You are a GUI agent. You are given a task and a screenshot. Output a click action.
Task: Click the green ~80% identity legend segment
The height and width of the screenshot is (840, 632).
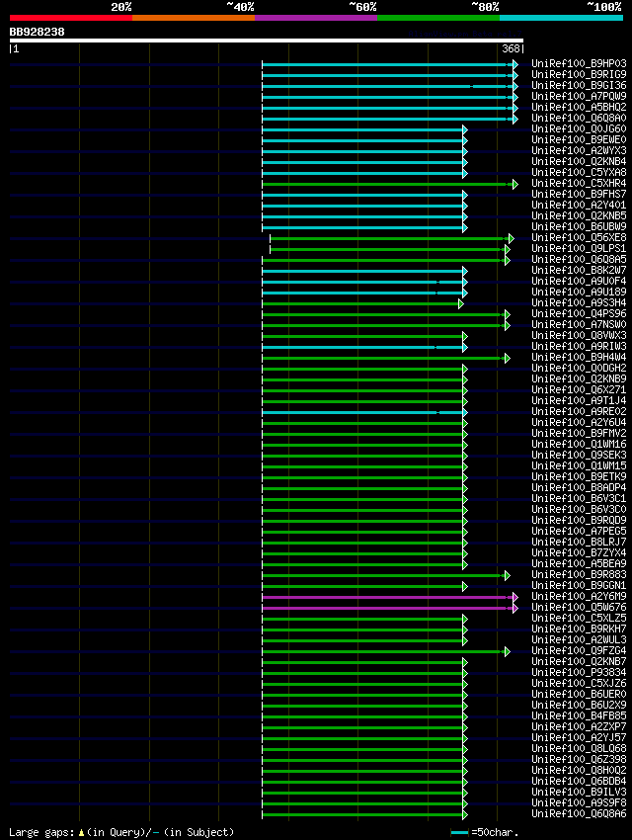(438, 18)
